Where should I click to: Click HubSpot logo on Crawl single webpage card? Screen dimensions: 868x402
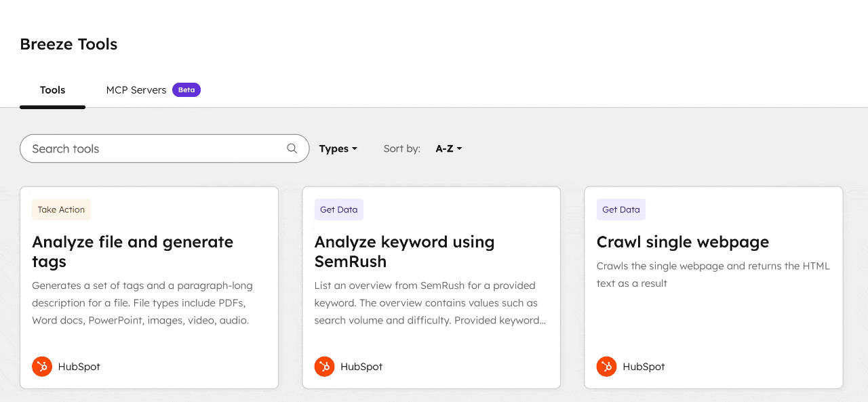[x=607, y=367]
